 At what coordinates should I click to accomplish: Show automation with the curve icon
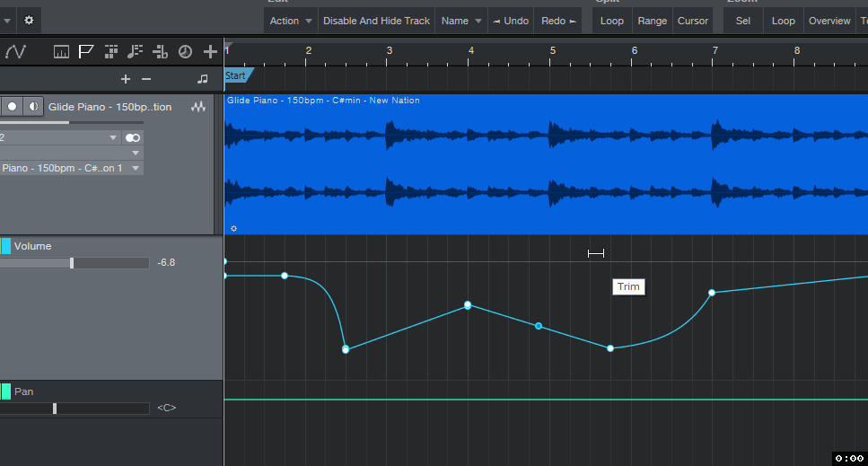[x=15, y=52]
